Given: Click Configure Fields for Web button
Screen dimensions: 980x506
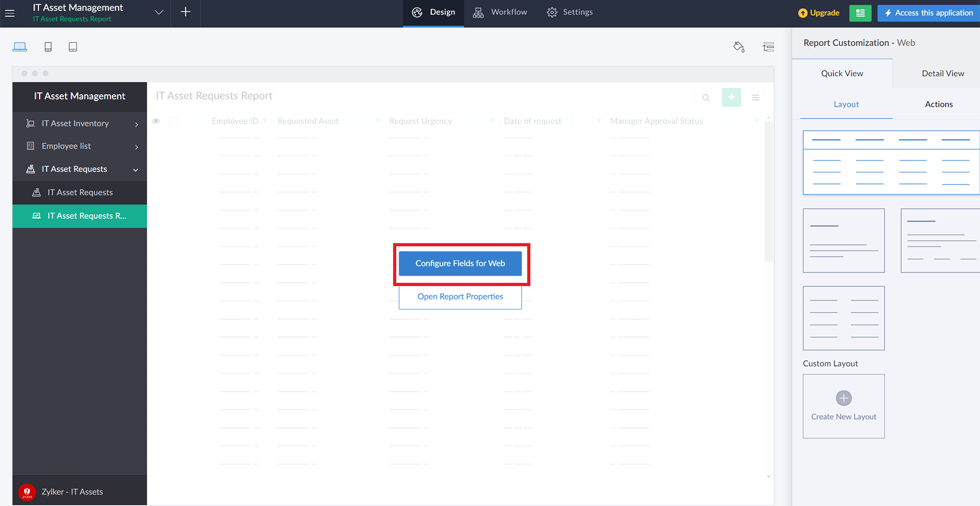Looking at the screenshot, I should pyautogui.click(x=460, y=263).
